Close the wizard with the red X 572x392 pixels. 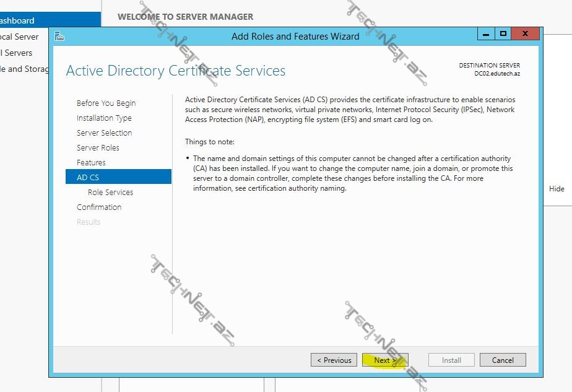point(526,34)
